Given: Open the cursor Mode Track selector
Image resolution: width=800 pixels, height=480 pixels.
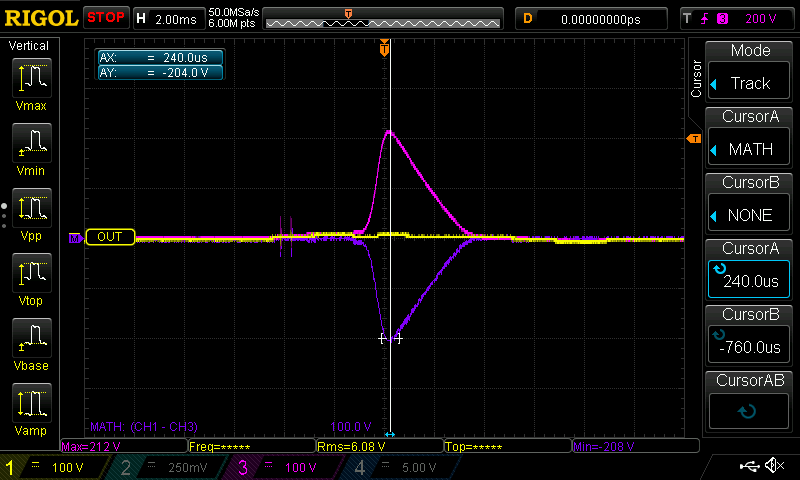Looking at the screenshot, I should tap(750, 72).
